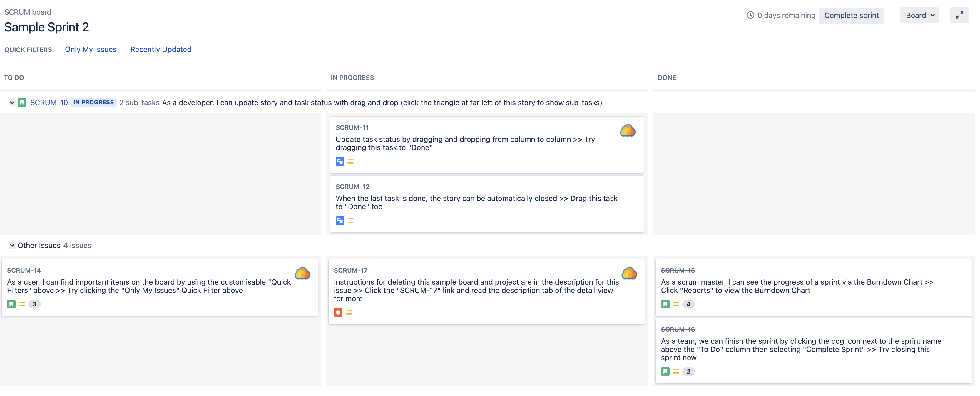Click the clock icon beside days remaining
Screen dimensions: 980x396
click(750, 15)
